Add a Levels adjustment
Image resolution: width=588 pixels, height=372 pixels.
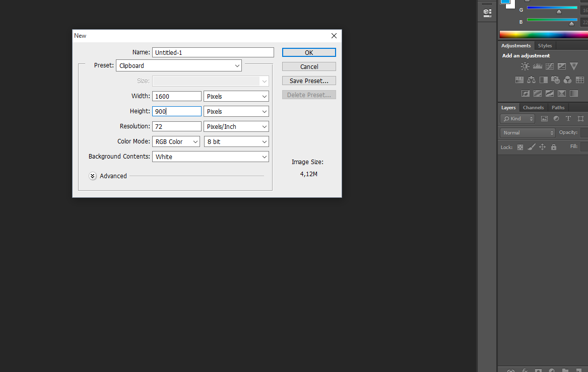click(x=538, y=66)
